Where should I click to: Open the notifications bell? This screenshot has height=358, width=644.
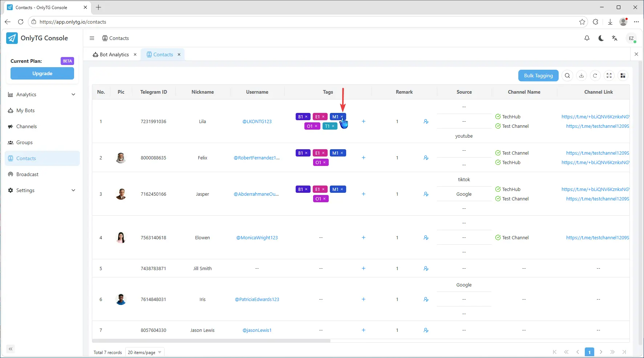click(x=587, y=38)
